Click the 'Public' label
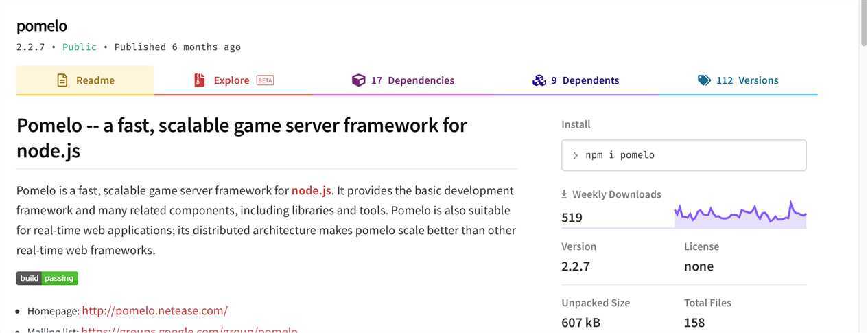This screenshot has width=868, height=333. (x=80, y=47)
